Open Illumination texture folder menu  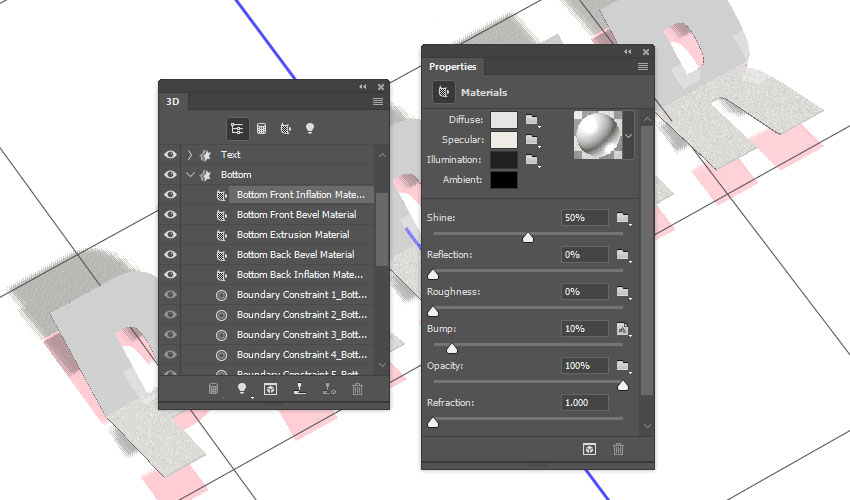click(x=532, y=161)
